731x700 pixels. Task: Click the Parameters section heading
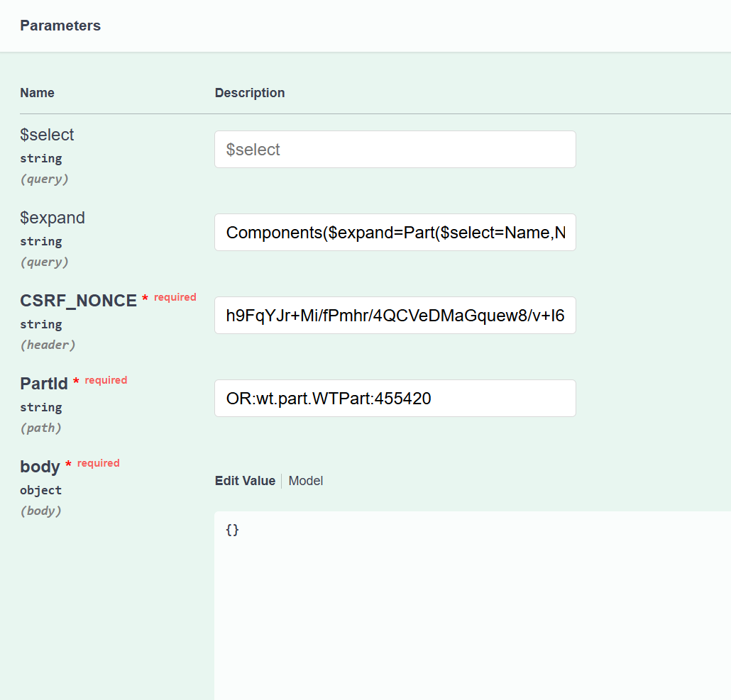click(x=60, y=26)
